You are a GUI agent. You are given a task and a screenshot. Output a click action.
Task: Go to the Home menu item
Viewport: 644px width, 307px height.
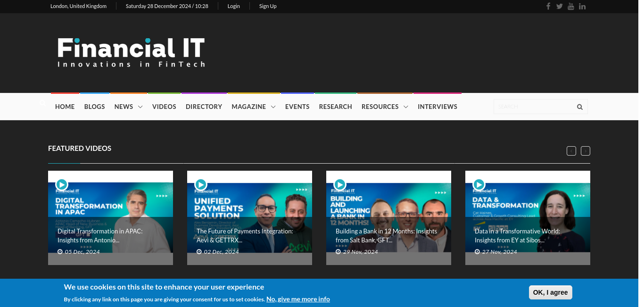(x=65, y=107)
